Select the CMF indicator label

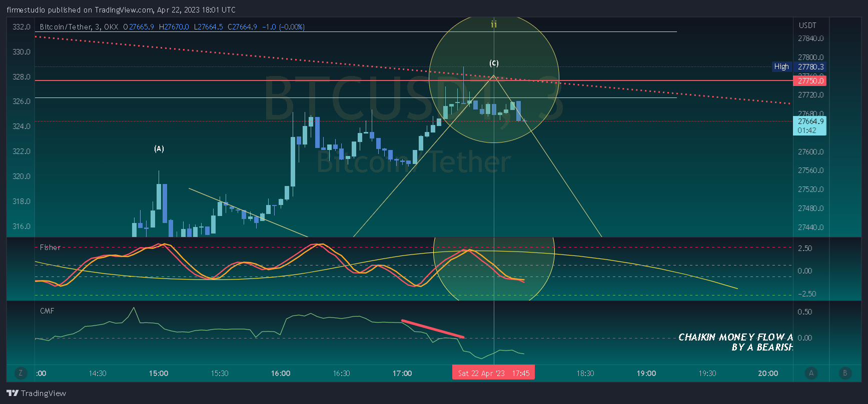(47, 311)
